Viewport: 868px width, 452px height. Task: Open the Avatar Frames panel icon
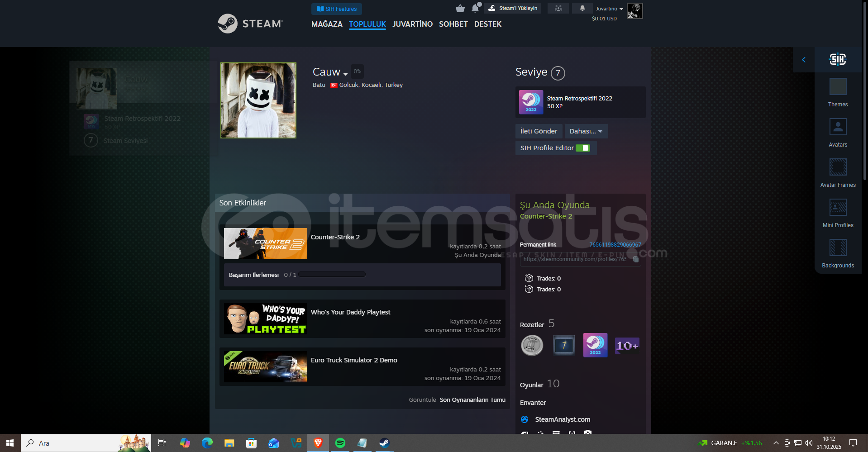(838, 167)
